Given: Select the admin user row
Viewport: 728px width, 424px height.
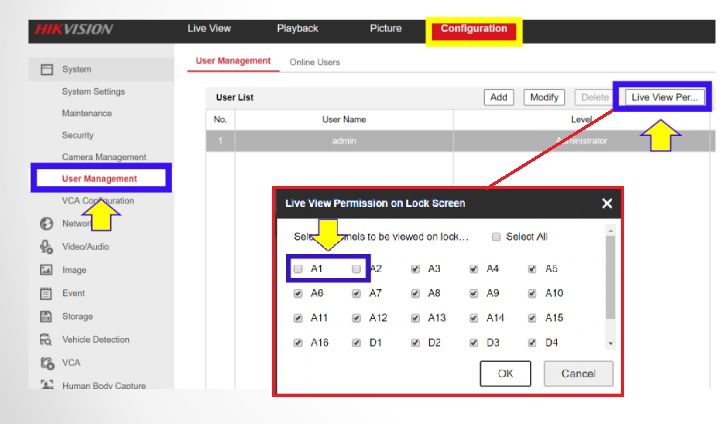Looking at the screenshot, I should [x=460, y=141].
